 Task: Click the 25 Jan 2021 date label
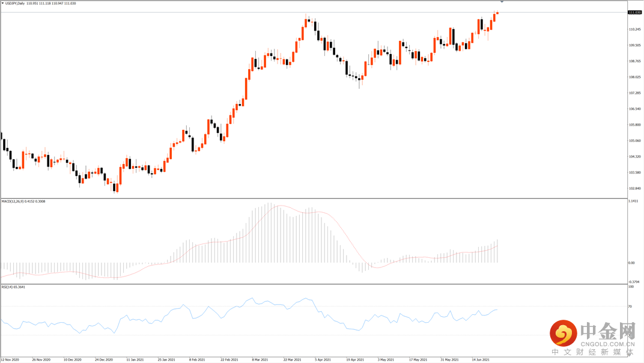(166, 360)
